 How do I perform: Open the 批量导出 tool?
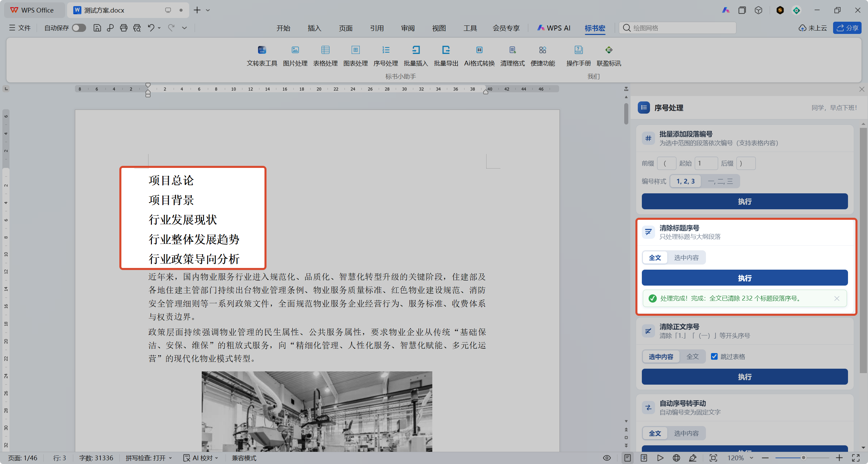[x=446, y=56]
